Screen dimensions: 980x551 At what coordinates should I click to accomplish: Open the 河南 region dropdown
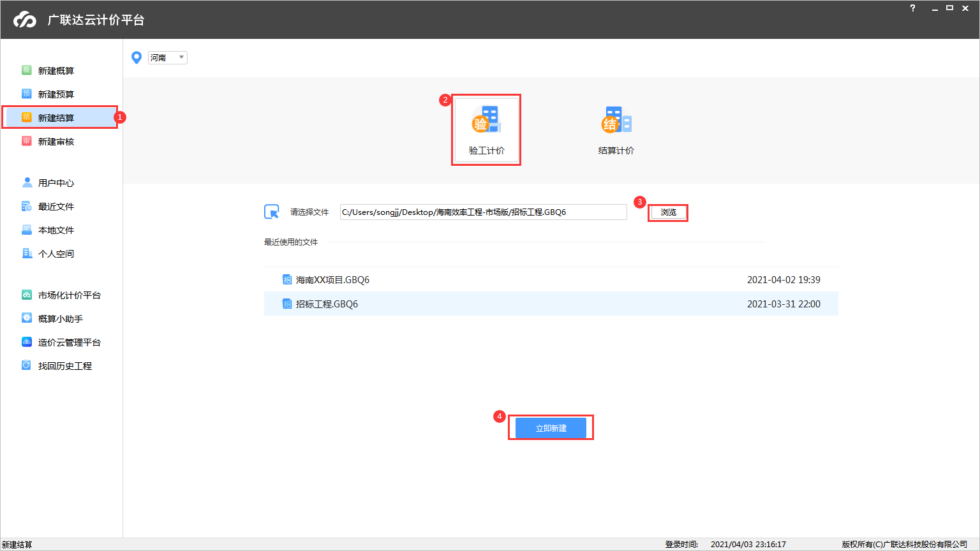pos(168,57)
